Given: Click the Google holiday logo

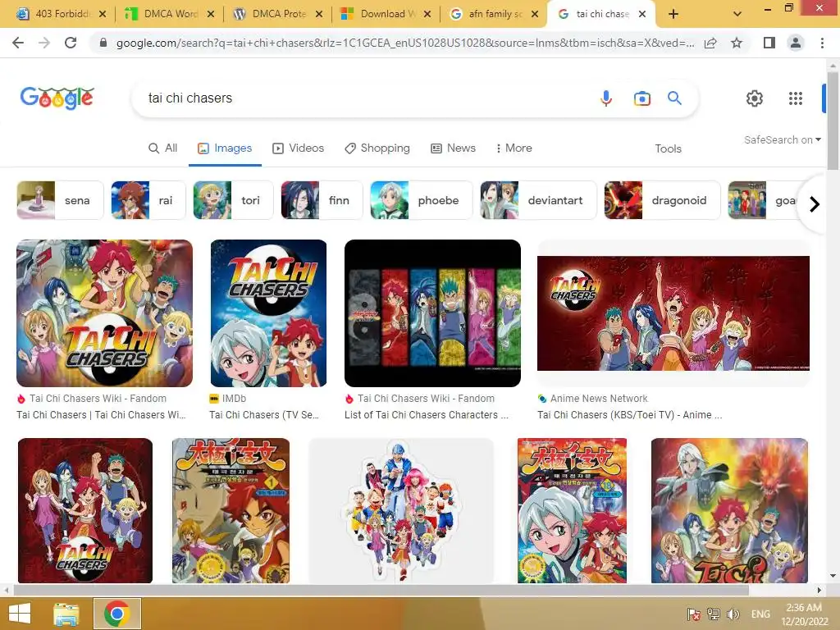Looking at the screenshot, I should [57, 98].
